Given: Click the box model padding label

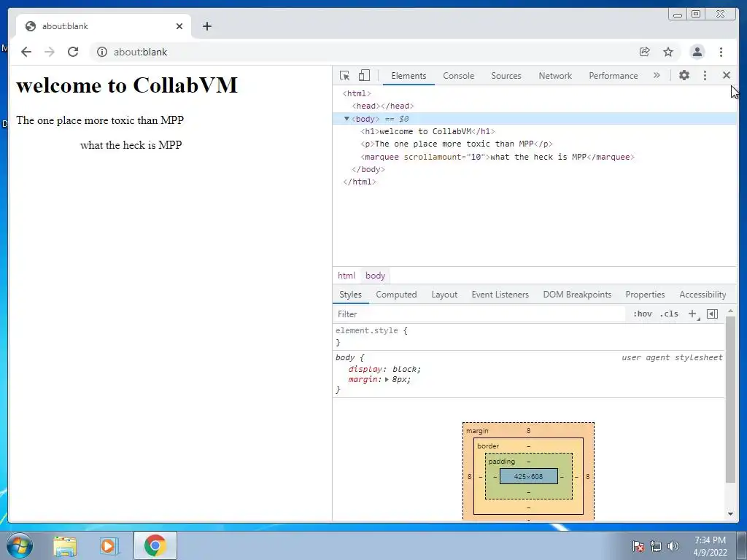Looking at the screenshot, I should point(501,462).
